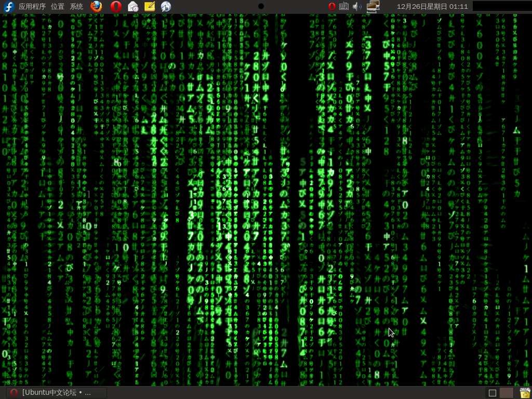Click the show desktop button in bottom panel
This screenshot has height=399, width=532.
pyautogui.click(x=493, y=393)
